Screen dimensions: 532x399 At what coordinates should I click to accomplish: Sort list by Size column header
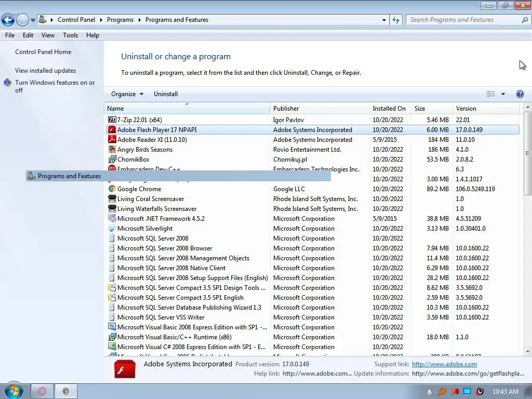point(432,109)
